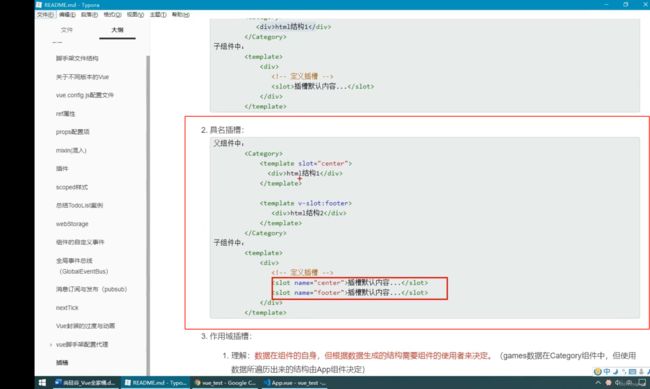Viewport: 650px width, 389px height.
Task: Jump to outline item vue.config.js配置文件
Action: click(x=85, y=95)
